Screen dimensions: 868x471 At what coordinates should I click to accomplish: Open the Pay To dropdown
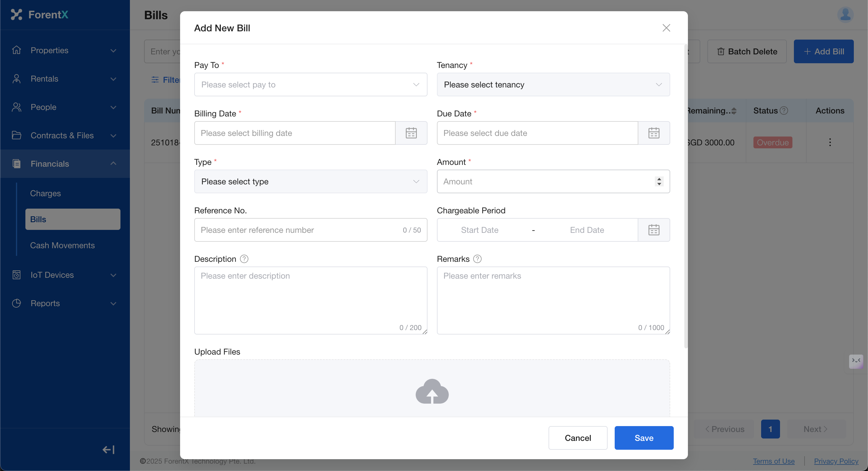(310, 85)
